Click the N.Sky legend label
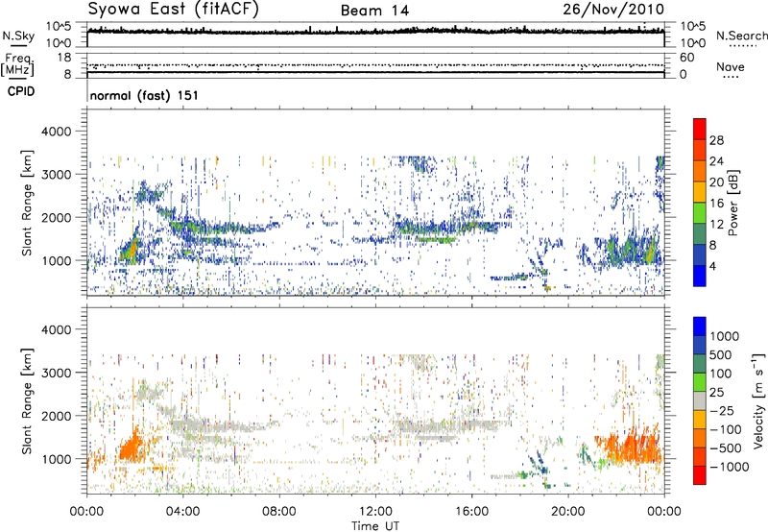Image resolution: width=768 pixels, height=532 pixels. pyautogui.click(x=15, y=35)
